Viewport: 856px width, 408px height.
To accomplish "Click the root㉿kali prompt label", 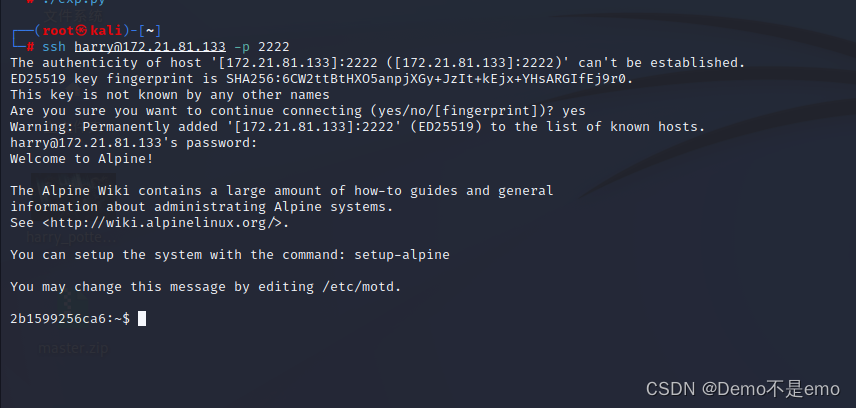I will click(82, 31).
